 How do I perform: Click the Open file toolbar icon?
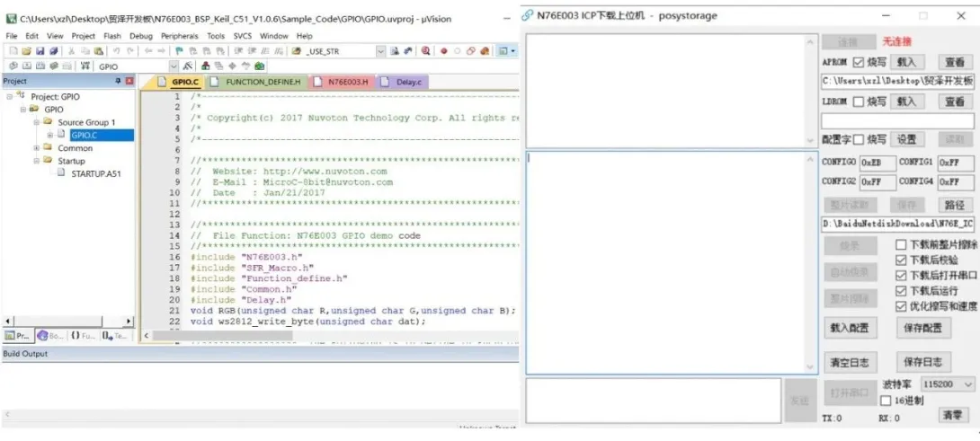(27, 51)
